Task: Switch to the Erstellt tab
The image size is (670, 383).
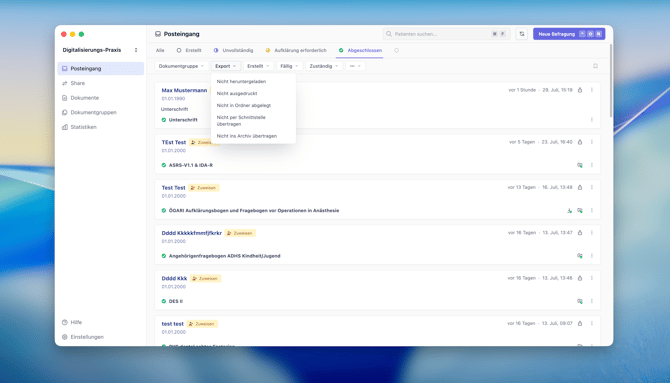Action: click(189, 50)
